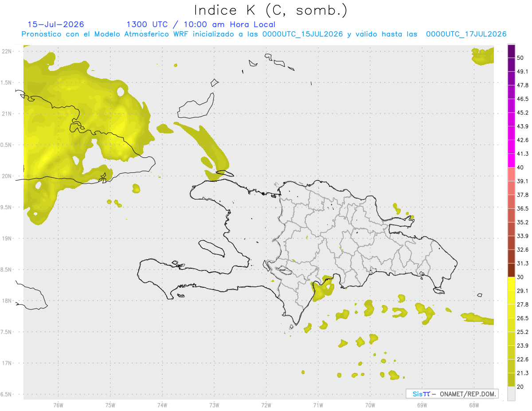The height and width of the screenshot is (411, 532).
Task: Click the '30' color bar label
Action: point(520,277)
